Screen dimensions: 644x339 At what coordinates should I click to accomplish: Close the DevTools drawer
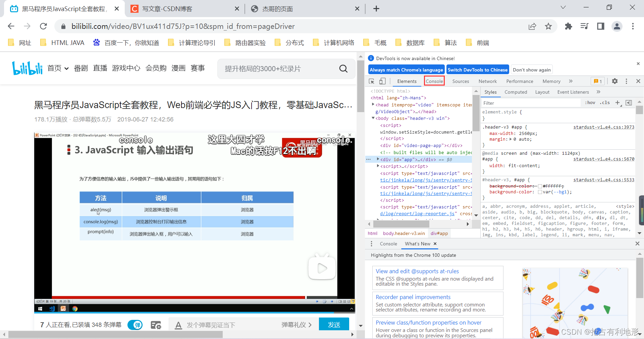637,244
